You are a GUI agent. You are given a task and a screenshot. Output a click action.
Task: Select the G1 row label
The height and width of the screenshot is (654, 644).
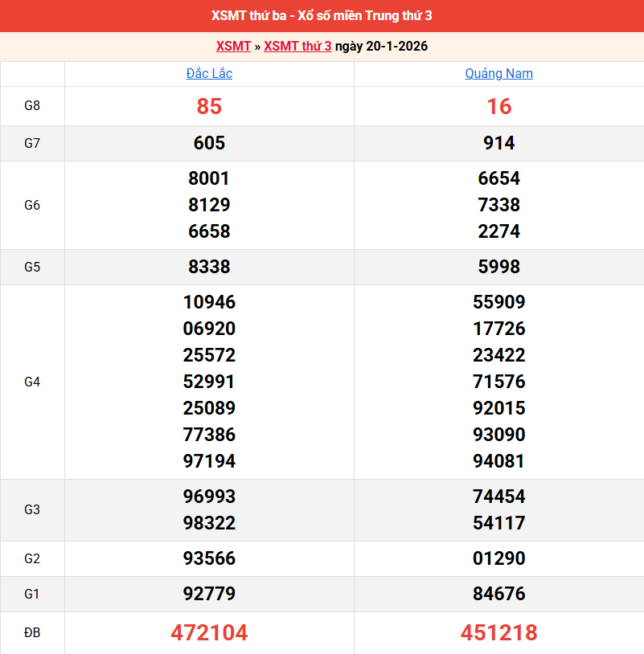click(x=33, y=595)
